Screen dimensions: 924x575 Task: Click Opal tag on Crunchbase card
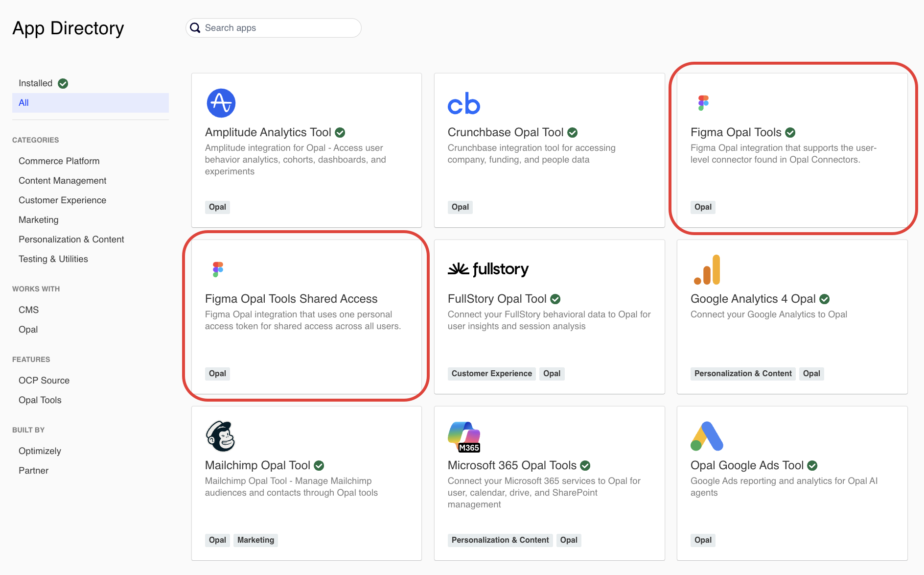tap(460, 207)
